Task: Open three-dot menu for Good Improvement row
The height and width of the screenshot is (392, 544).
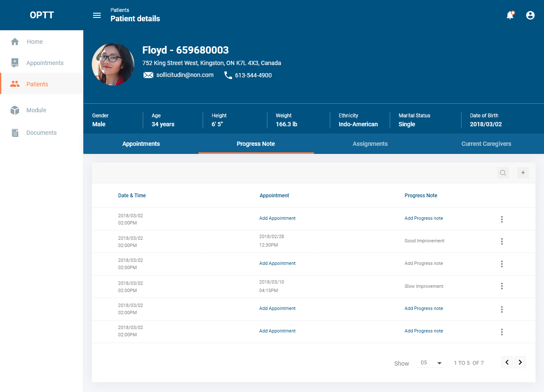Action: tap(502, 241)
